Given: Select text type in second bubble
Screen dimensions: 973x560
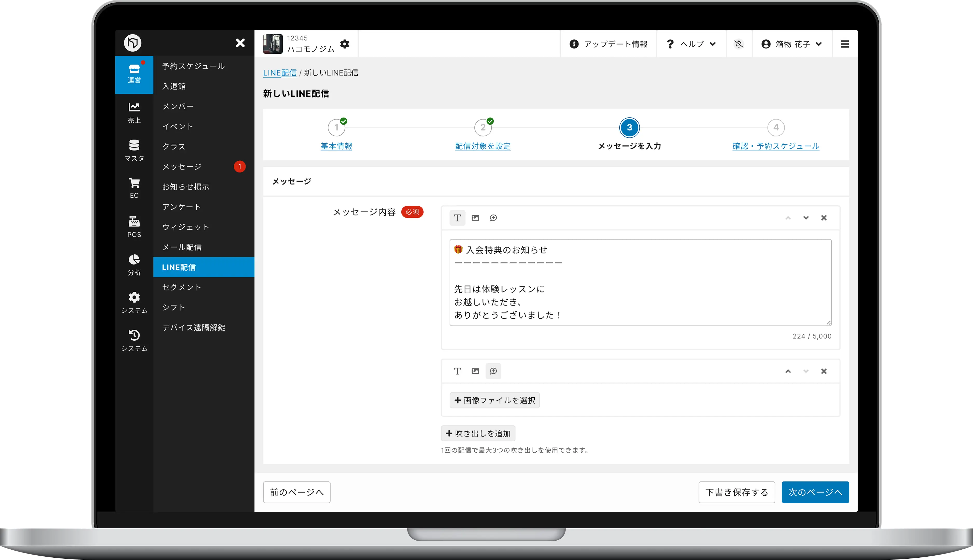Looking at the screenshot, I should pyautogui.click(x=457, y=371).
